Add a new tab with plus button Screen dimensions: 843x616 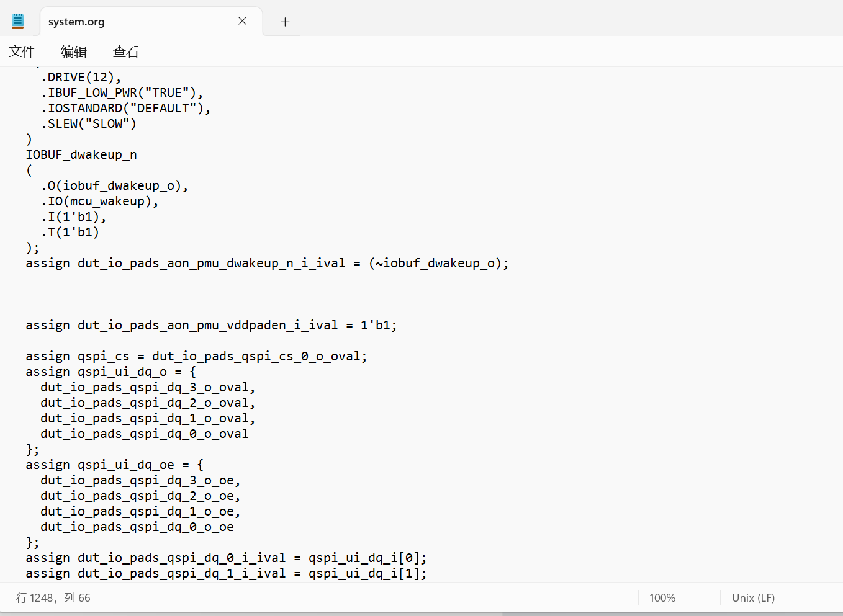[285, 22]
